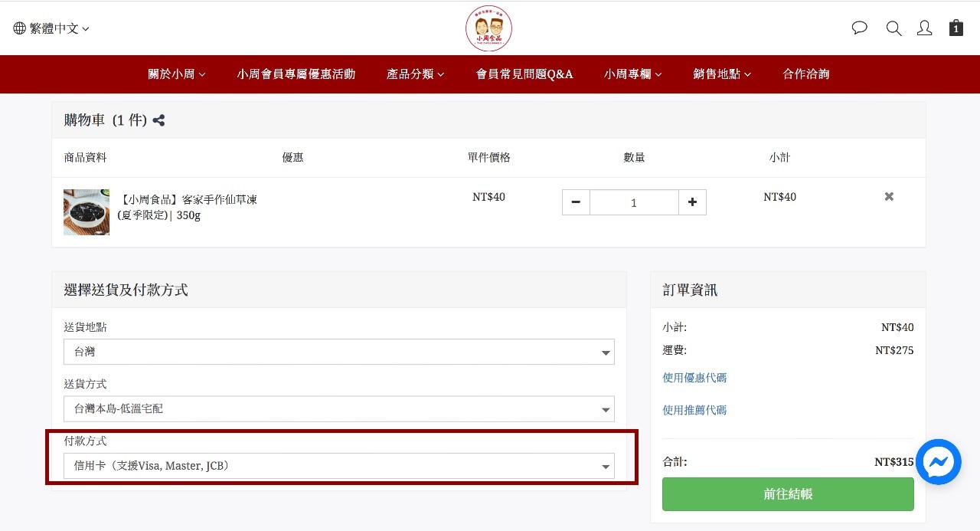This screenshot has width=980, height=531.
Task: Click the 運費 amount NT$275
Action: (894, 350)
